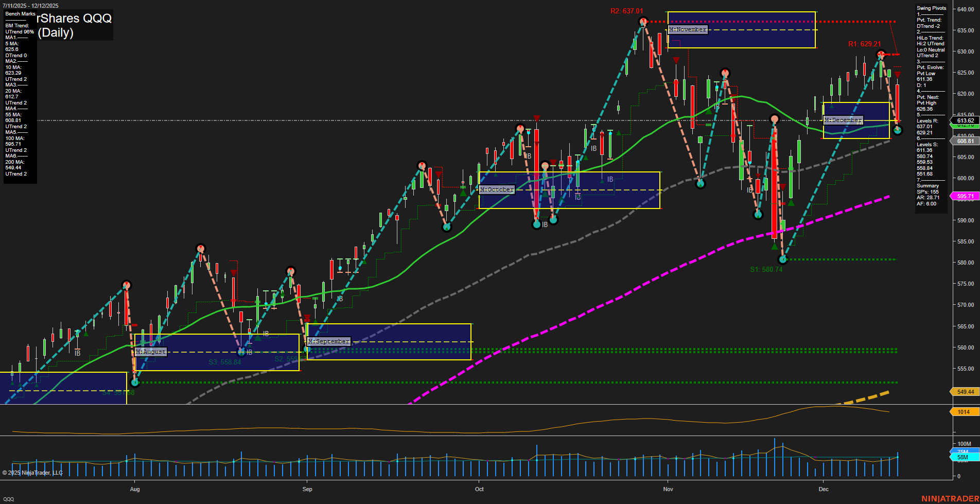Select the M:August month label

pos(150,352)
